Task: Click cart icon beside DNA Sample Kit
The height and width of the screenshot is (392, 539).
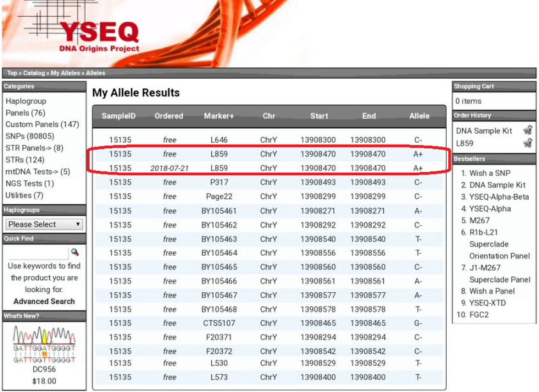Action: coord(528,130)
